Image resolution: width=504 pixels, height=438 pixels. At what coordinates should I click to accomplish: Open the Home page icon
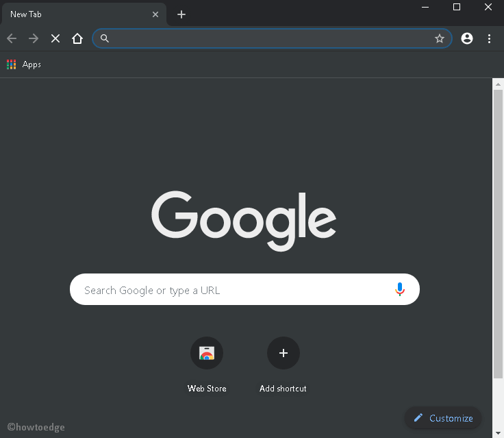click(x=77, y=38)
